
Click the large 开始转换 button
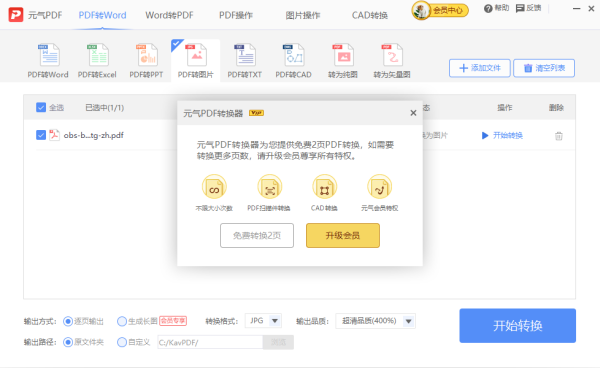[517, 326]
